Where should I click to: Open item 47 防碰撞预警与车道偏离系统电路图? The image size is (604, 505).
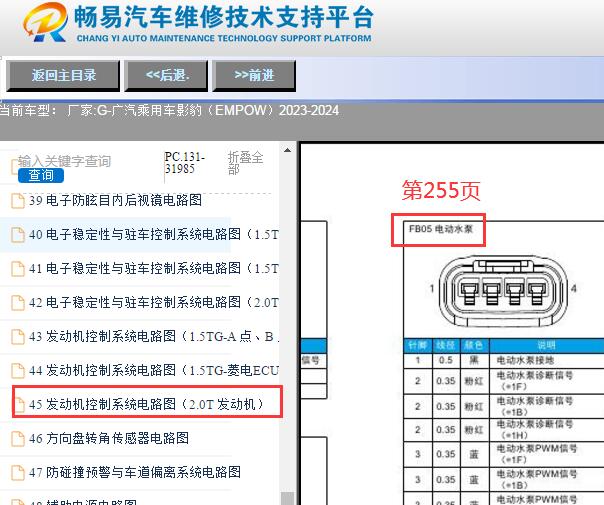135,472
